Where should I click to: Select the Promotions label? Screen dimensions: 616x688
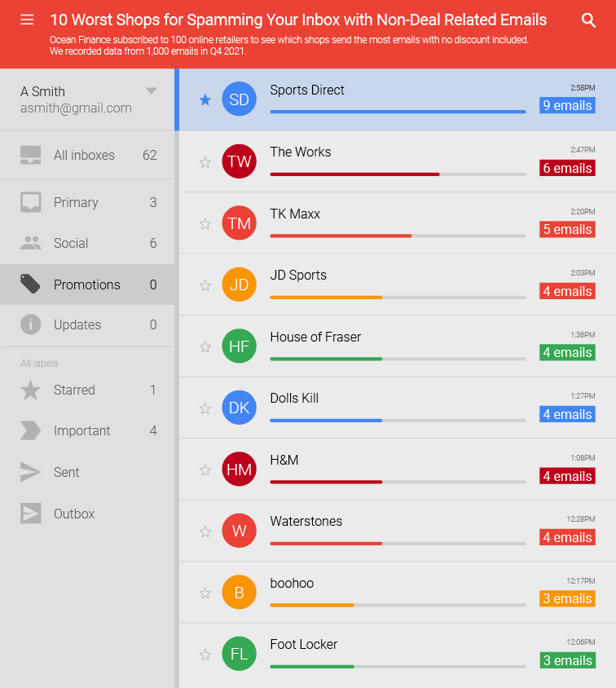pyautogui.click(x=87, y=284)
